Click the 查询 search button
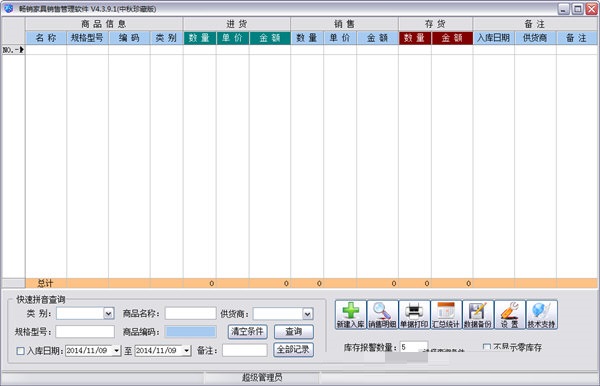 (x=294, y=331)
